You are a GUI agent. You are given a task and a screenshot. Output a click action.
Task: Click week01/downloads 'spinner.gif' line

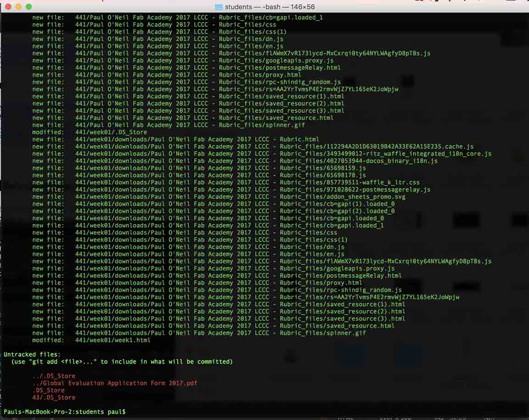(199, 333)
